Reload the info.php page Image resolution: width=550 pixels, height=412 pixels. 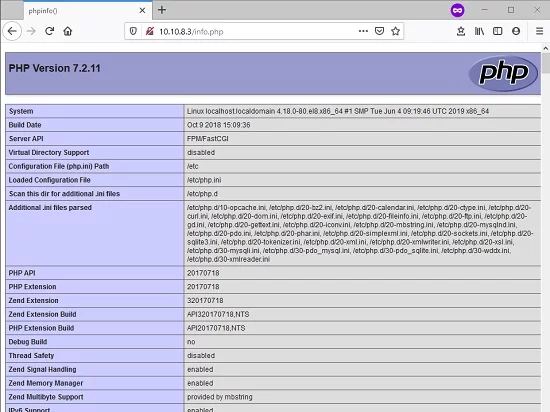[x=49, y=31]
